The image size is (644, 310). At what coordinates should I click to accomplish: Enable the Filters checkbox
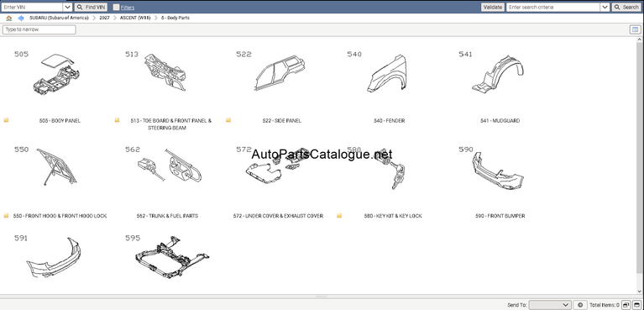116,7
